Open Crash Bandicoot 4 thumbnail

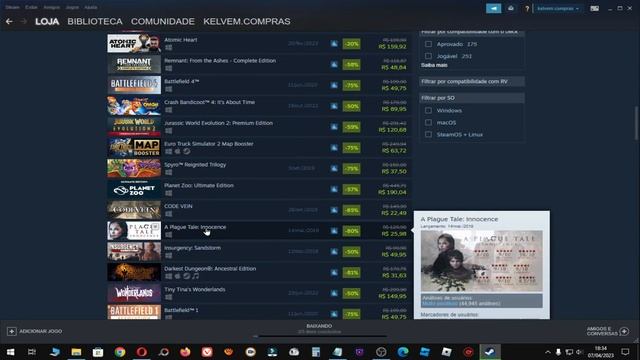[134, 106]
